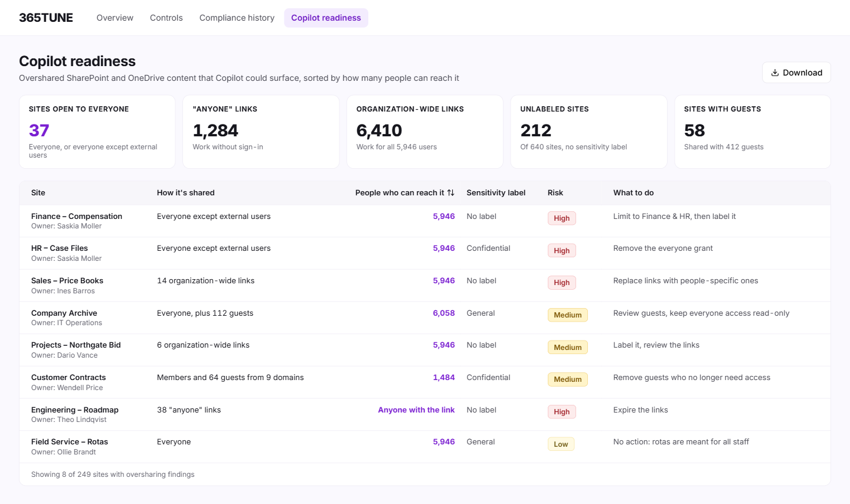Download the Copilot readiness report
The width and height of the screenshot is (850, 504).
[796, 73]
